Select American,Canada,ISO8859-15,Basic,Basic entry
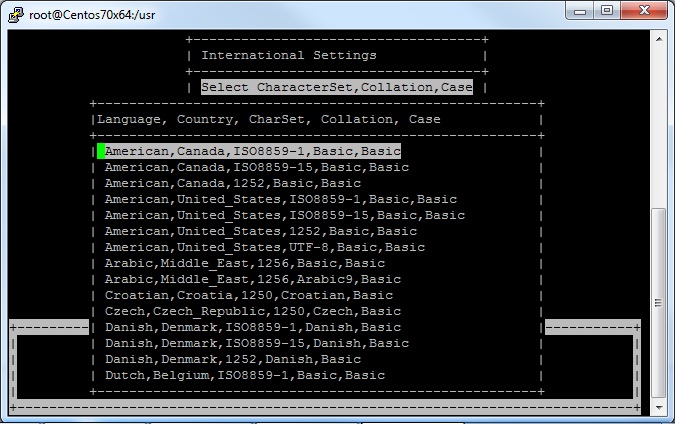Image resolution: width=675 pixels, height=424 pixels. (256, 168)
